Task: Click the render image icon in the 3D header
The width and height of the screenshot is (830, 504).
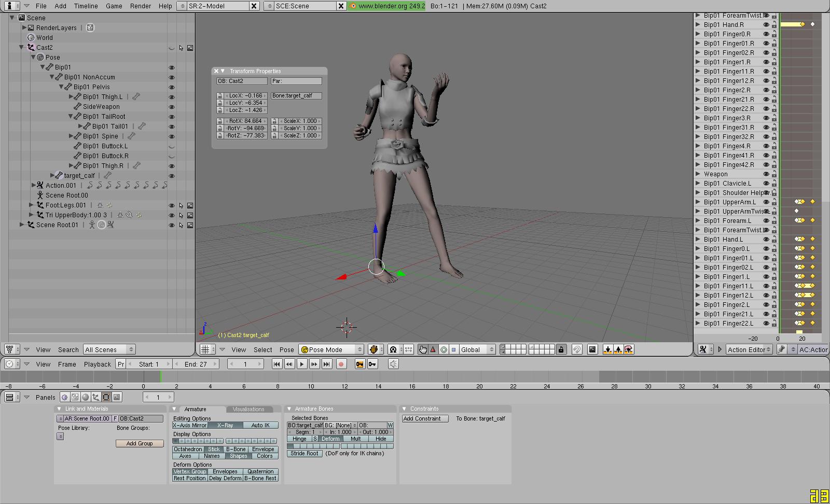Action: pyautogui.click(x=592, y=349)
